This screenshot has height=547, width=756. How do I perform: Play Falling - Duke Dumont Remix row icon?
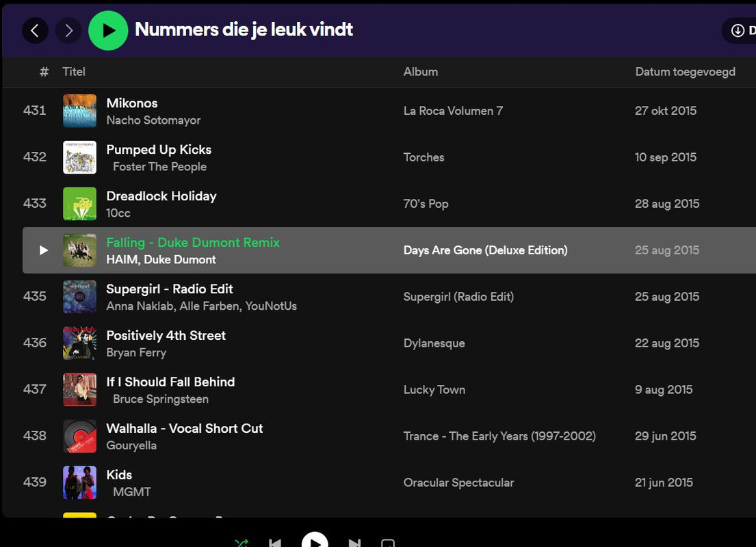[x=43, y=250]
